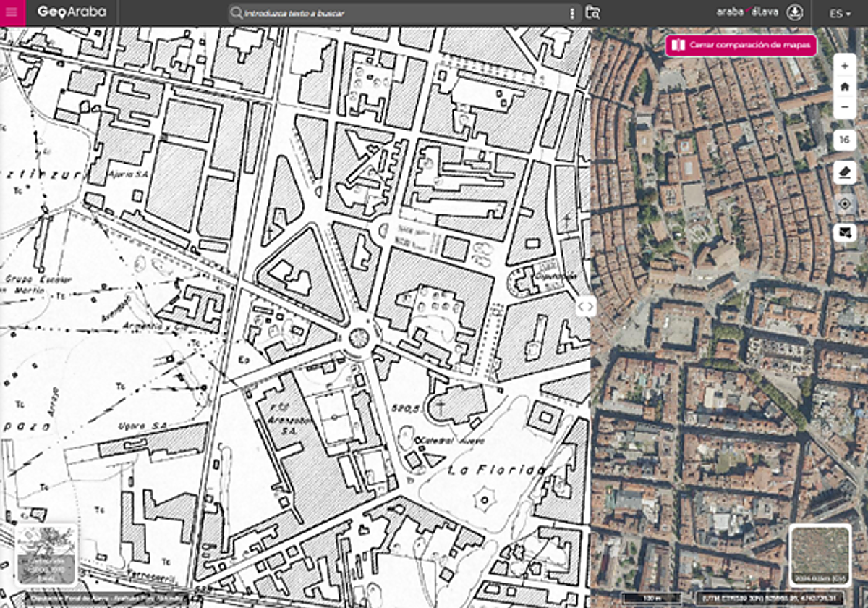Click the share map envelope icon
Image resolution: width=868 pixels, height=608 pixels.
pos(844,232)
